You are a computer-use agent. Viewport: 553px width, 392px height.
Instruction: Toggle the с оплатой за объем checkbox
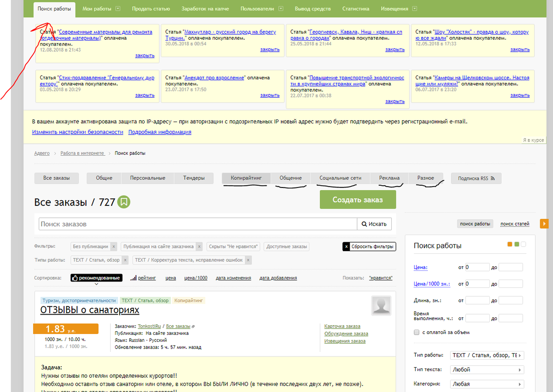(x=417, y=332)
